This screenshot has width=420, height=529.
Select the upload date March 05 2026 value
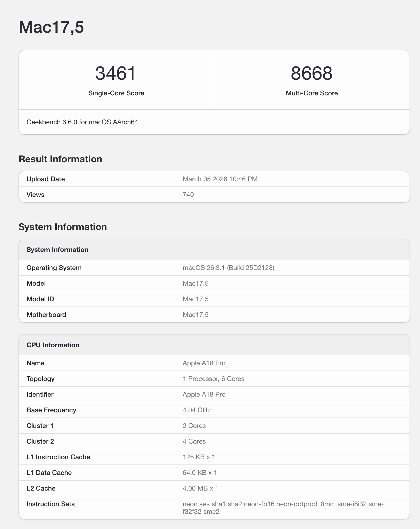(220, 179)
